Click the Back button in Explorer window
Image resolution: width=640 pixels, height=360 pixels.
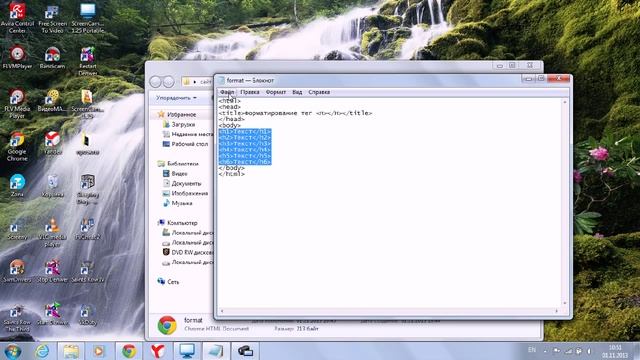(x=156, y=82)
